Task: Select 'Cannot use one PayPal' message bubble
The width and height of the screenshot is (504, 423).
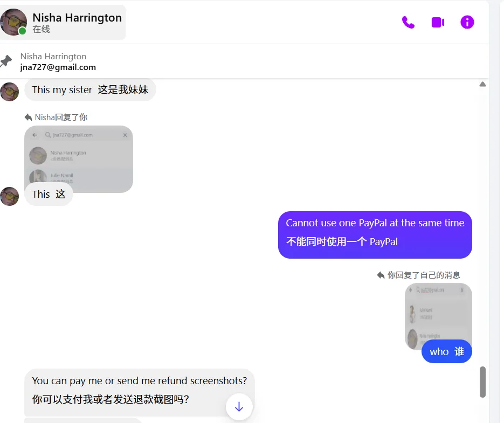Action: coord(375,234)
